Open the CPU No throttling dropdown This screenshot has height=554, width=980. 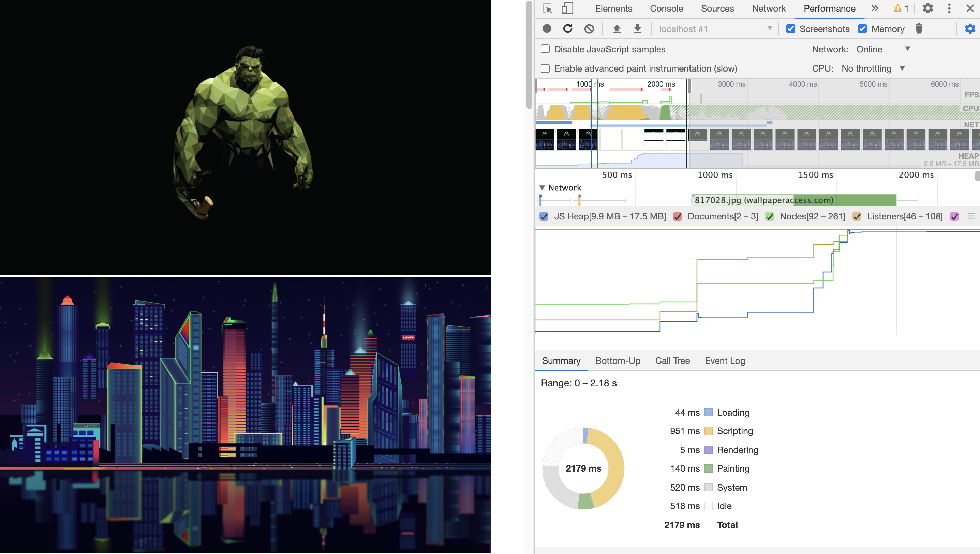tap(873, 68)
